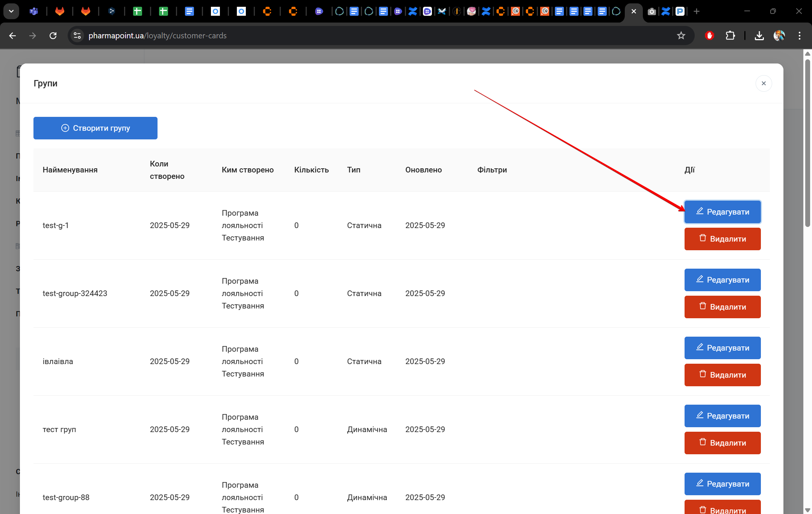
Task: Open the browser Downloads icon
Action: pos(759,36)
